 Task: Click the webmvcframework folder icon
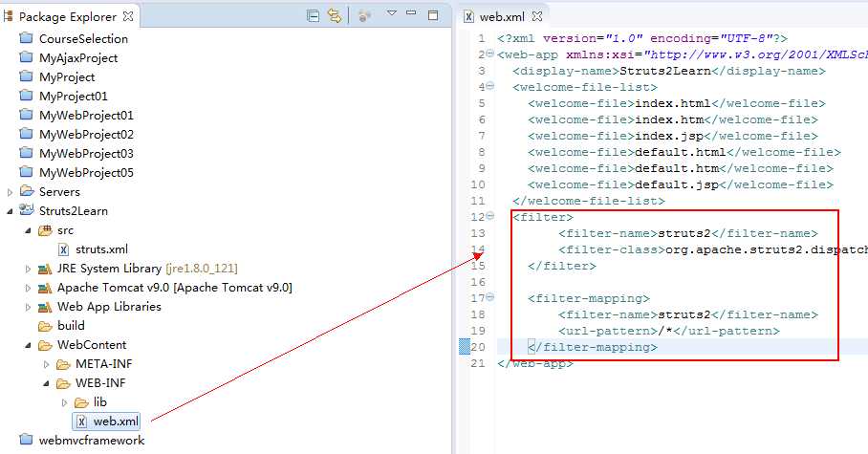(26, 440)
